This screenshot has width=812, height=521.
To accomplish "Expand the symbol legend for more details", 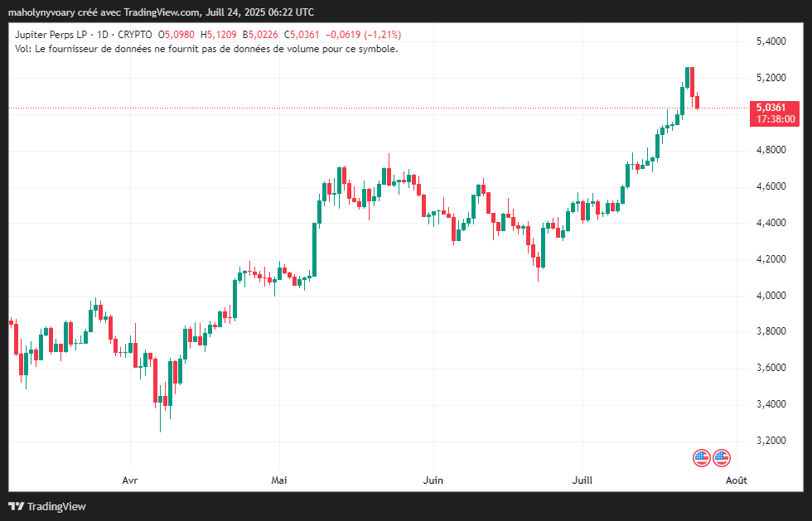I will (x=50, y=34).
